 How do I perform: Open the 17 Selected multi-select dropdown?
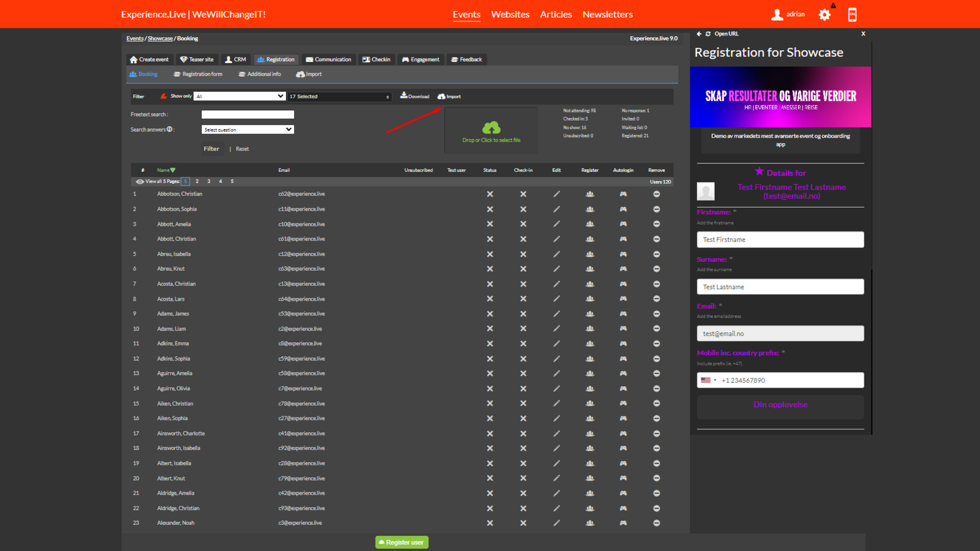point(339,97)
